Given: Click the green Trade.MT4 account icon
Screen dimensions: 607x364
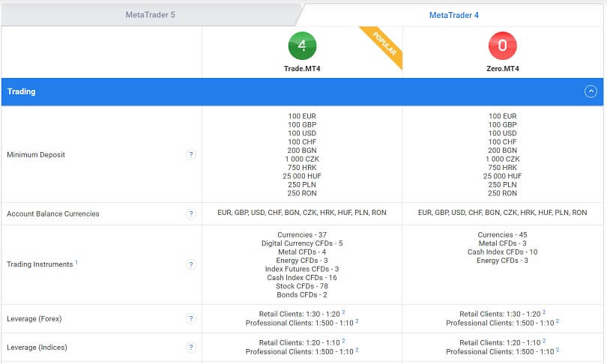Looking at the screenshot, I should point(302,46).
